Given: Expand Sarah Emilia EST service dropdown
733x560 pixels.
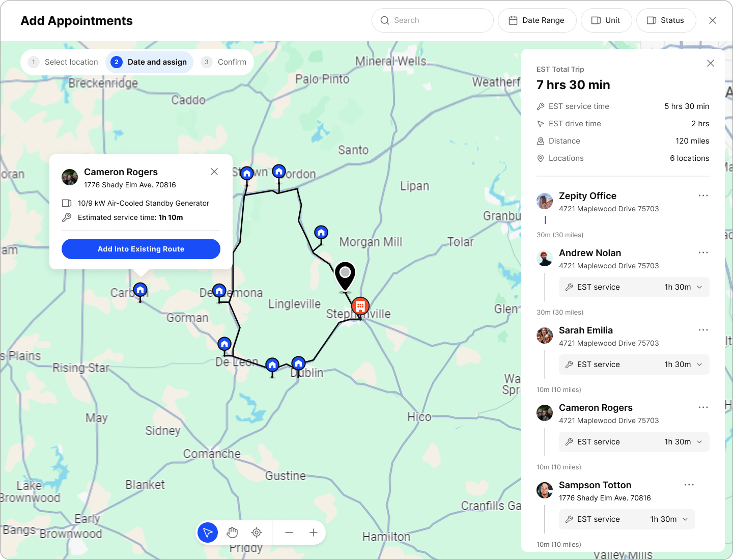Looking at the screenshot, I should [699, 365].
